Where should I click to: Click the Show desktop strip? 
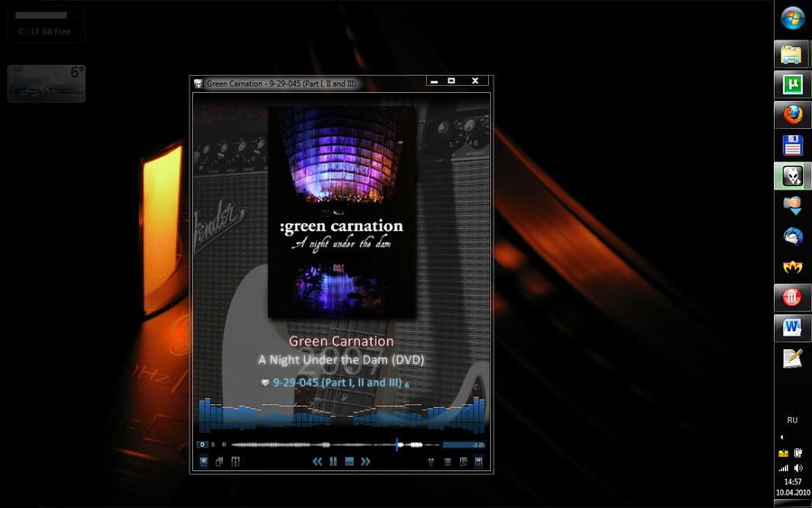(793, 503)
